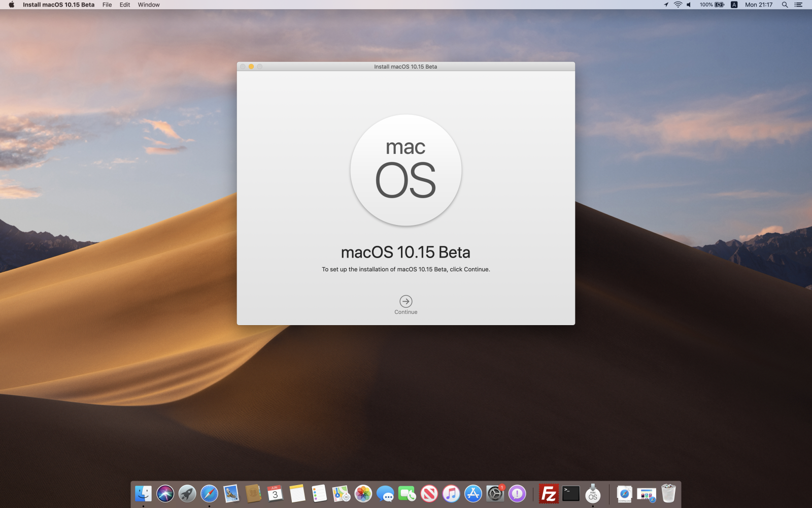Open the App Store in the Dock
This screenshot has height=508, width=812.
click(473, 493)
